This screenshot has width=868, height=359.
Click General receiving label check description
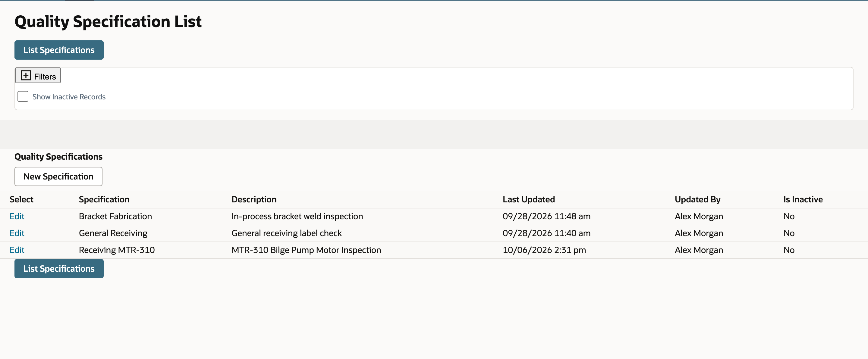point(286,233)
